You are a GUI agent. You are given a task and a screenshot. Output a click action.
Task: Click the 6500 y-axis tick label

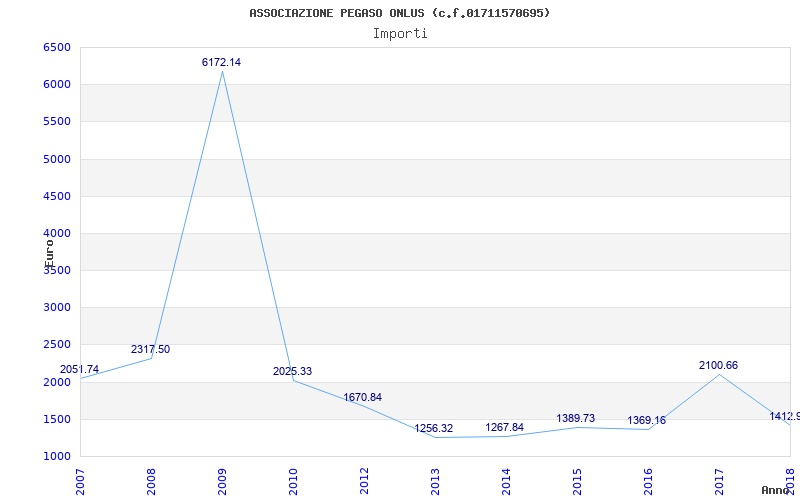pos(57,47)
